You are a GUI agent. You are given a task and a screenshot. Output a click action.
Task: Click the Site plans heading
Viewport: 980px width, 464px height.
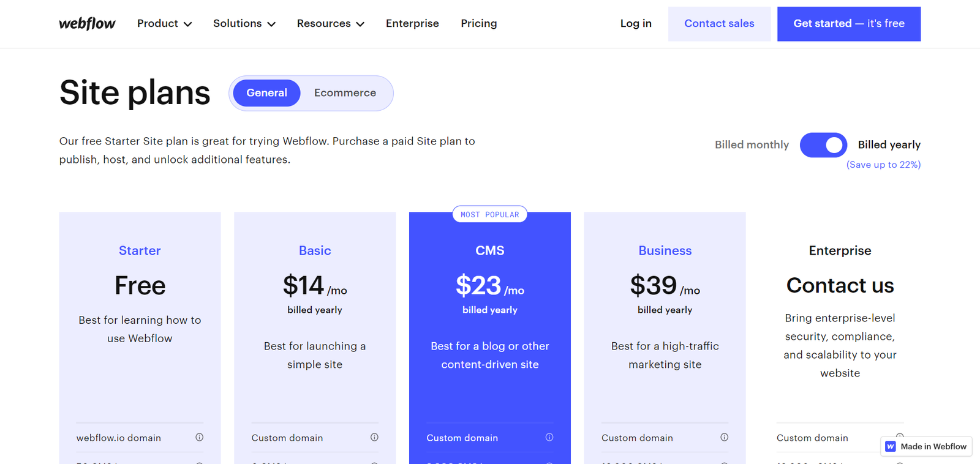point(135,93)
